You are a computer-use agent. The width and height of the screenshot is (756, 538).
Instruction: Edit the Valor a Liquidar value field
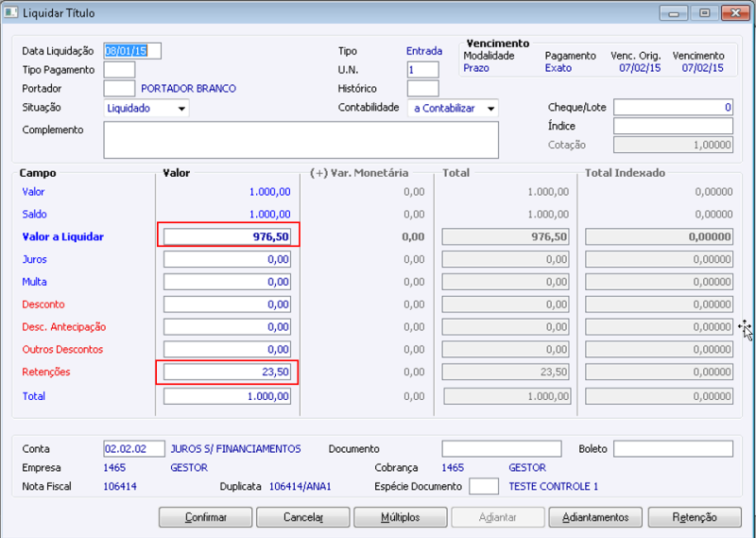click(228, 236)
